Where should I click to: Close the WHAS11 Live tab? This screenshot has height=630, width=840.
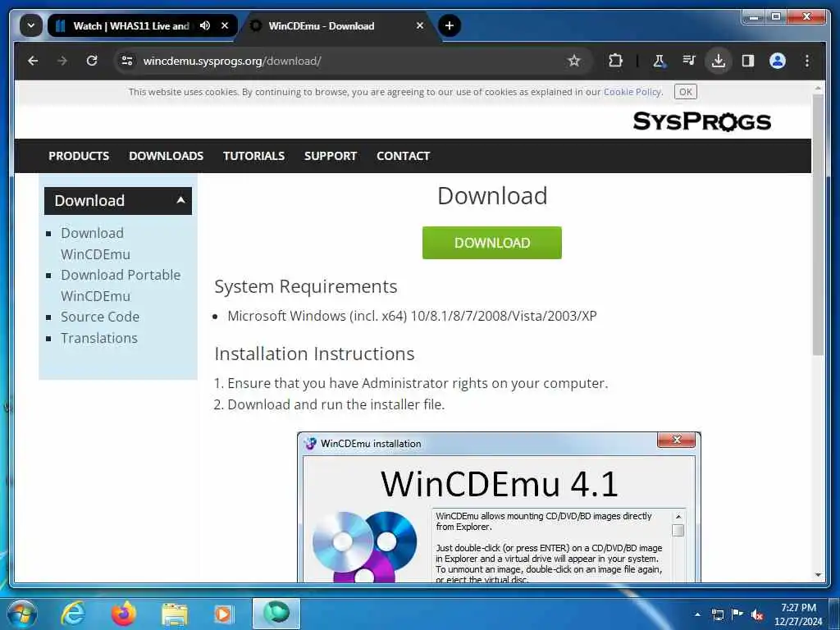coord(225,25)
